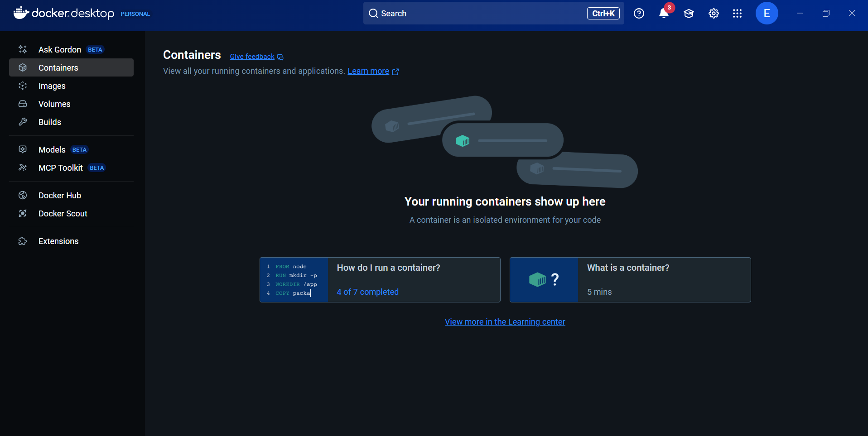
Task: Open the Ask Gordon assistant
Action: 59,49
